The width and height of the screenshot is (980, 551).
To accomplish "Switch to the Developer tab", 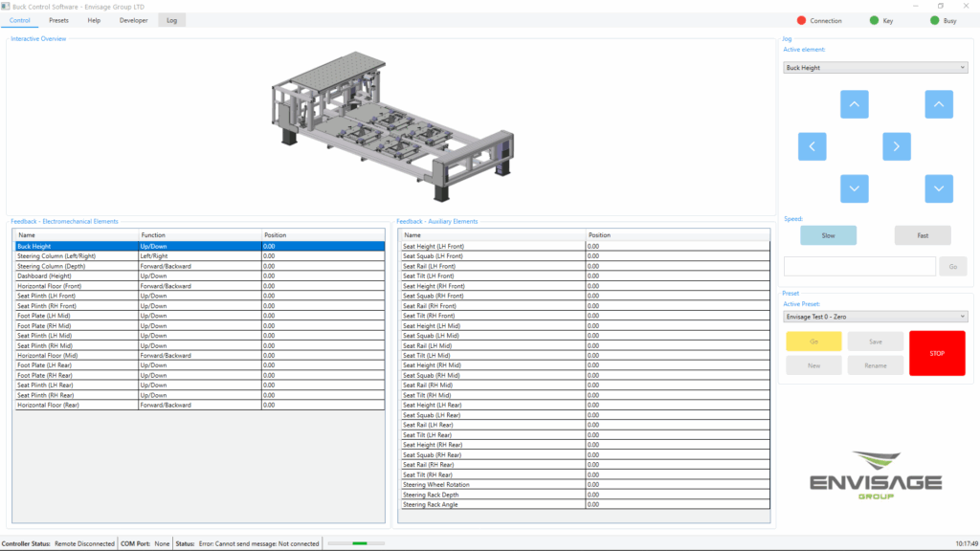I will [136, 19].
